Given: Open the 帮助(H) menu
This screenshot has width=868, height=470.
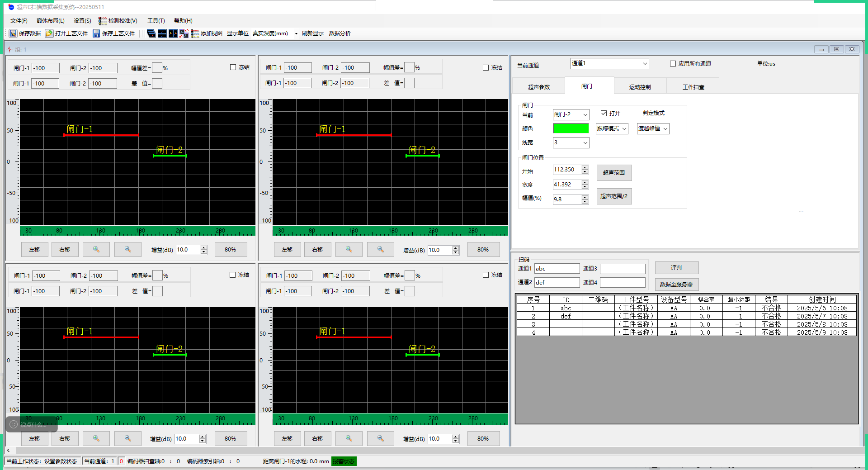Looking at the screenshot, I should (x=183, y=21).
